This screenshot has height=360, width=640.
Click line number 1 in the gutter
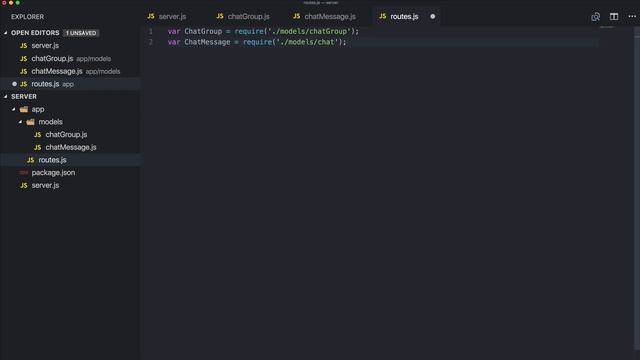151,31
